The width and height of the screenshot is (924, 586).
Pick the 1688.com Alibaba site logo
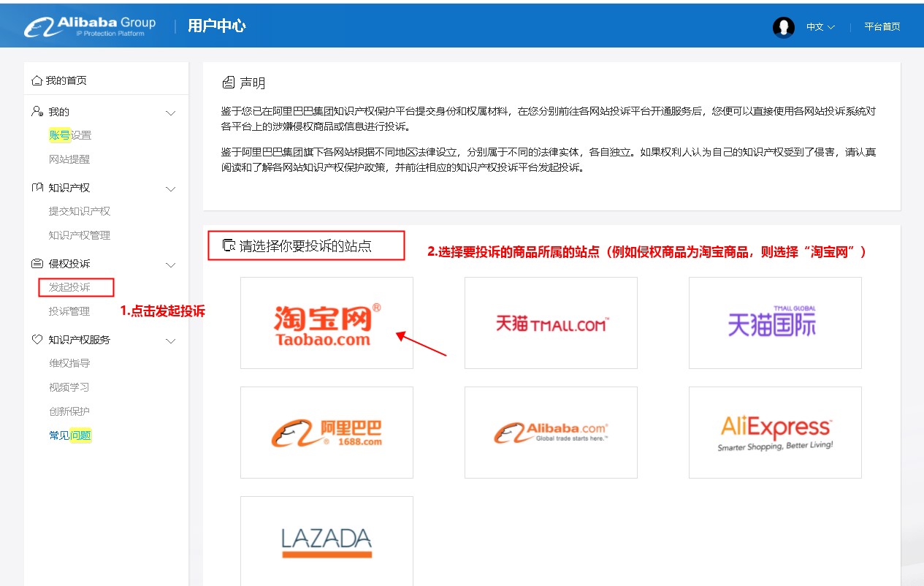point(327,433)
